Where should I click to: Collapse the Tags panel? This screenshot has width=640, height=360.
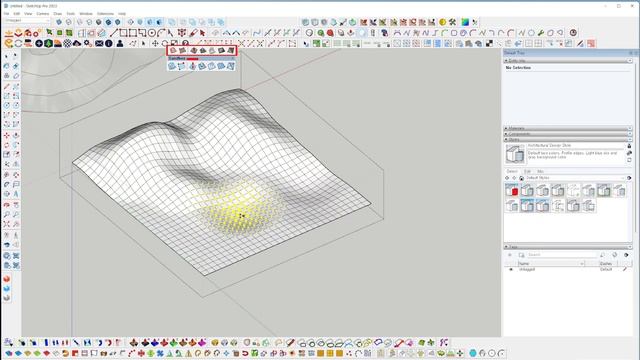click(x=567, y=247)
